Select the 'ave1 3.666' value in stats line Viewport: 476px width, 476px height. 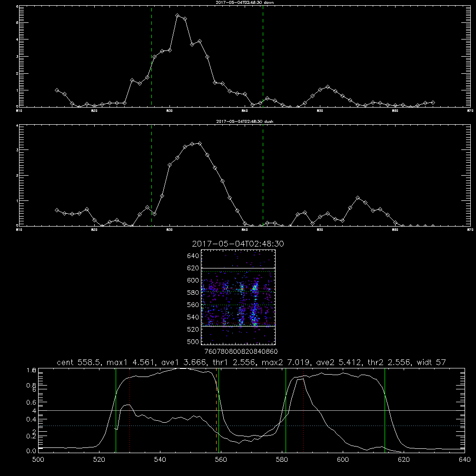click(184, 362)
